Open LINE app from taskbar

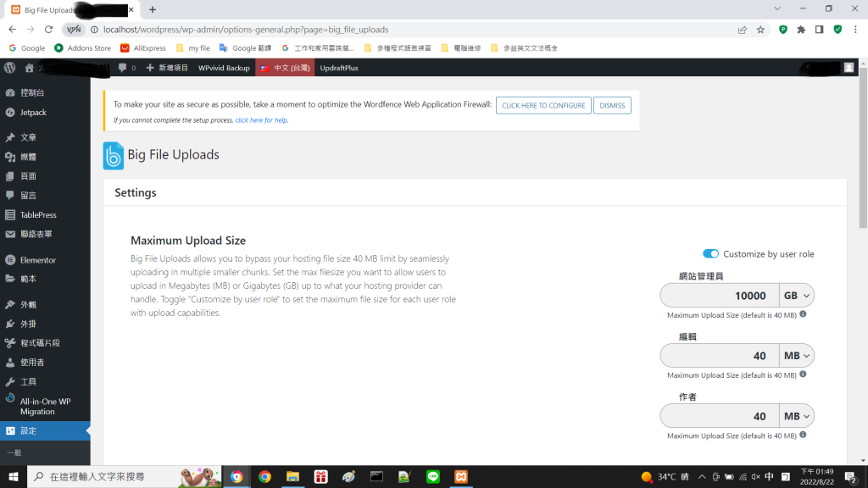point(433,476)
